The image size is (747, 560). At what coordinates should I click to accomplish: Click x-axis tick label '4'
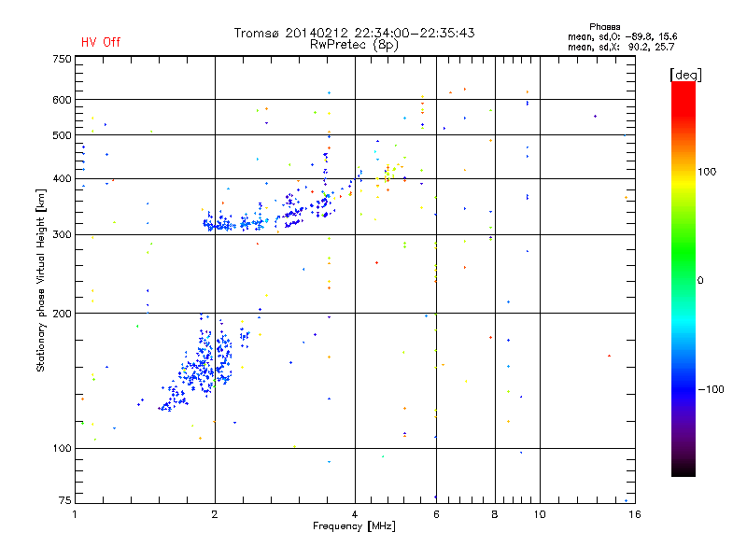(355, 514)
